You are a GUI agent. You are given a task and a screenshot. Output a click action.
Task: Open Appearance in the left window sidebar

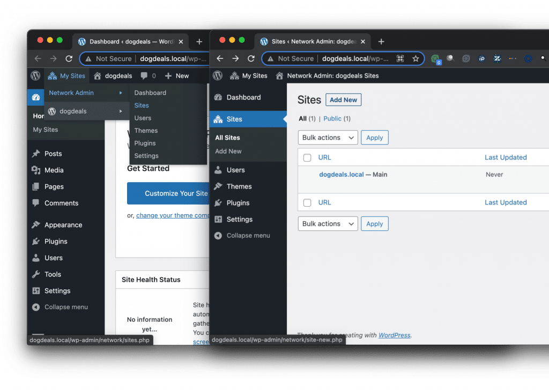click(63, 225)
